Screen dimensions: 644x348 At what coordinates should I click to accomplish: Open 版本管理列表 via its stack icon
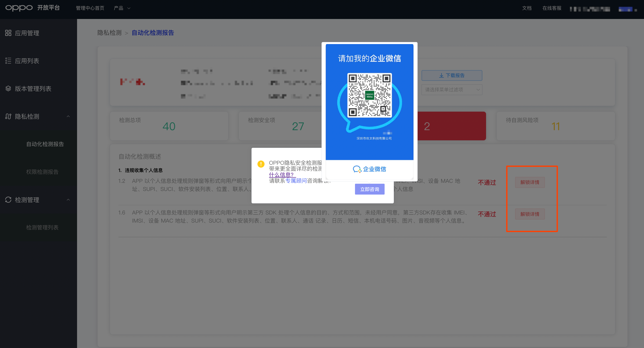8,88
